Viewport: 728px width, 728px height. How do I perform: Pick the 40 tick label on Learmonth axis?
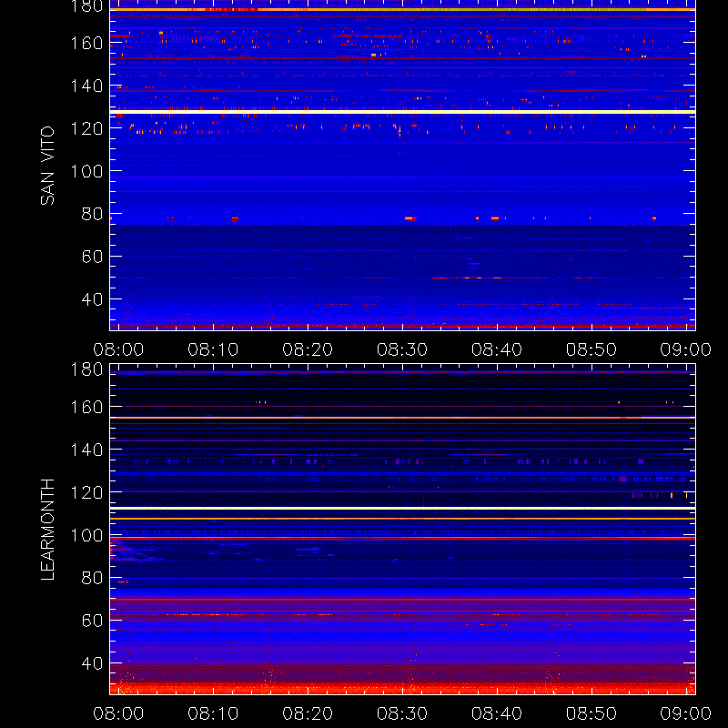93,663
